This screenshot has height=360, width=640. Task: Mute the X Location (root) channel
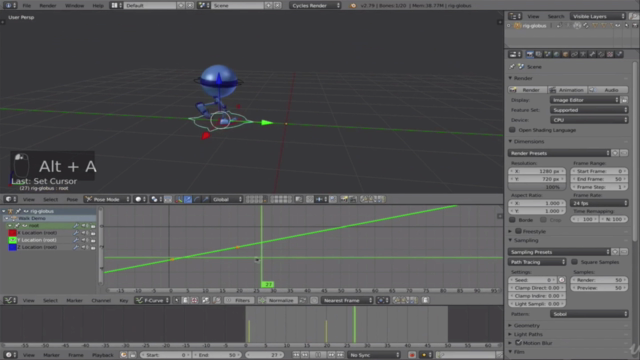84,233
